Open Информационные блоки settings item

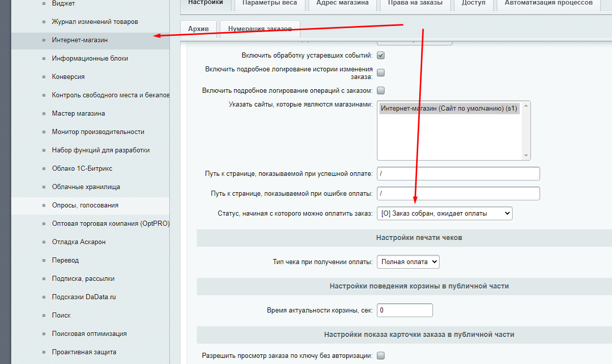point(90,59)
